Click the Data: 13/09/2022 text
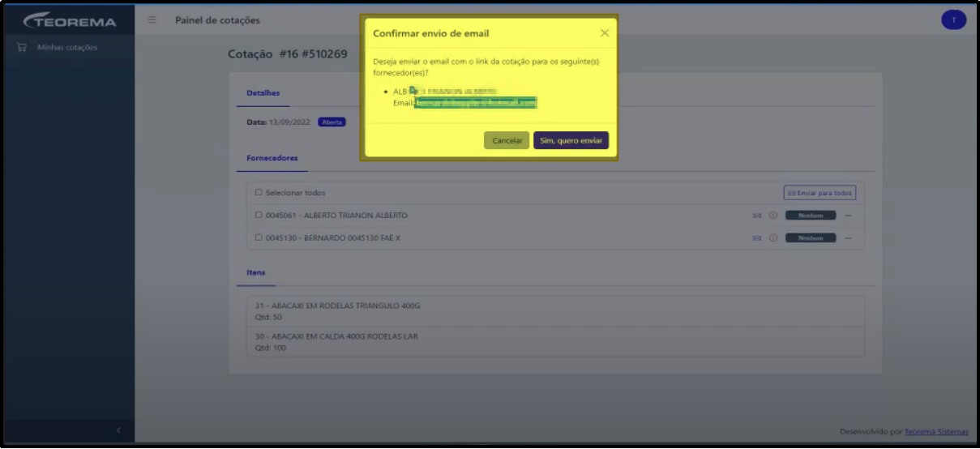The width and height of the screenshot is (980, 449). point(280,122)
